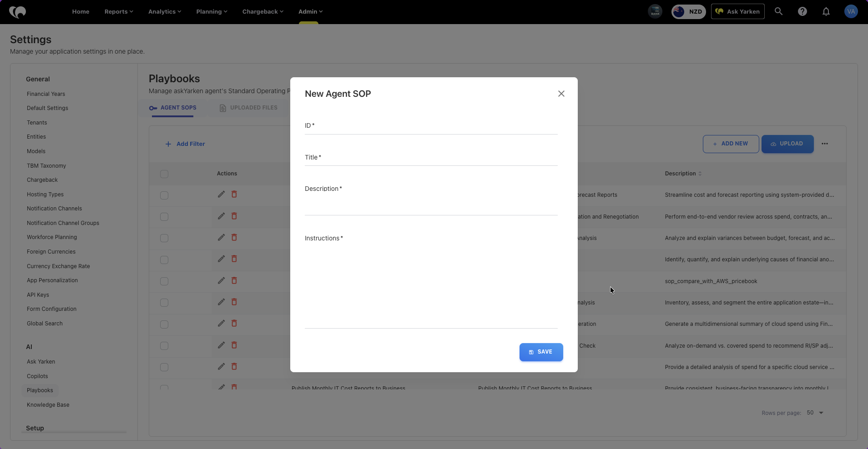
Task: Delete the cloud service spend analysis row
Action: pos(234,366)
